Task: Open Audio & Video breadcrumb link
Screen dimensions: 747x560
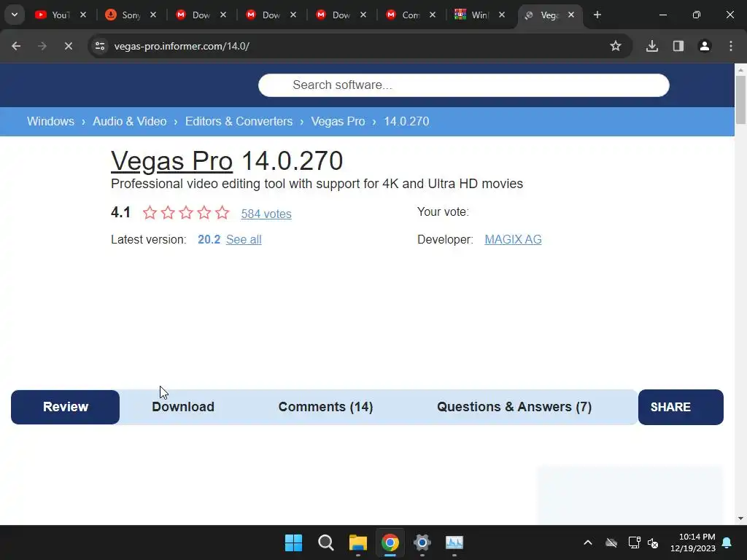Action: [x=130, y=122]
